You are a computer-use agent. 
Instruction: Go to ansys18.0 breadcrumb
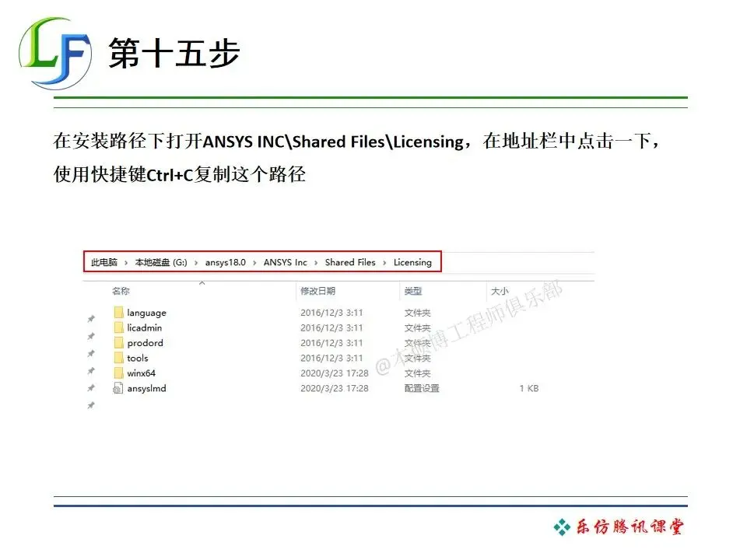pyautogui.click(x=226, y=262)
